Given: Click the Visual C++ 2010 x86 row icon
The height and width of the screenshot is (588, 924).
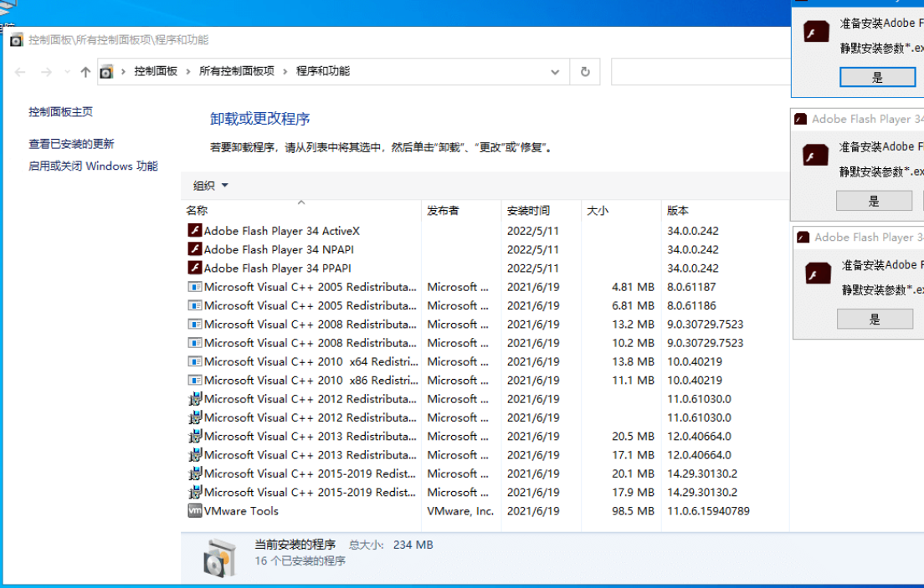Looking at the screenshot, I should click(x=194, y=380).
